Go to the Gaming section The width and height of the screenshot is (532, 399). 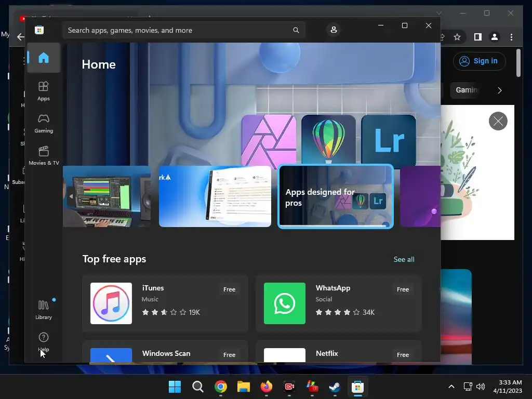44,123
